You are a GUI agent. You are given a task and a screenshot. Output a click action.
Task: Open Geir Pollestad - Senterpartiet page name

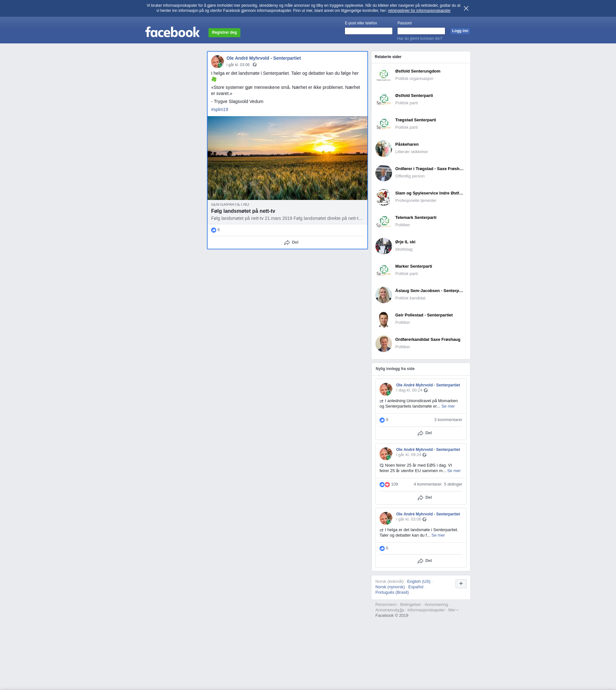tap(424, 315)
